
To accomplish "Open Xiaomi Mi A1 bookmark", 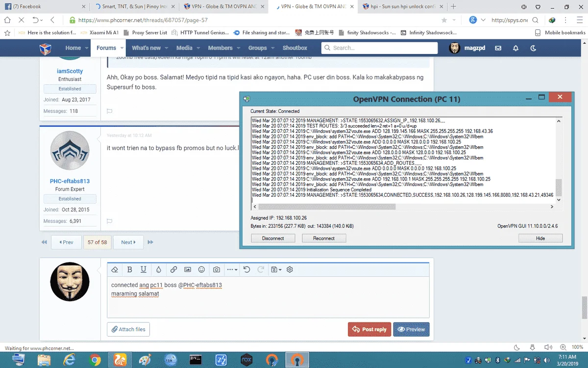I will click(x=99, y=33).
